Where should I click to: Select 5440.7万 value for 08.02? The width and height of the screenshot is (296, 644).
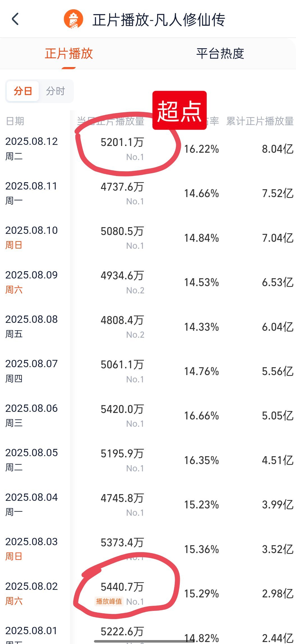[x=122, y=587]
